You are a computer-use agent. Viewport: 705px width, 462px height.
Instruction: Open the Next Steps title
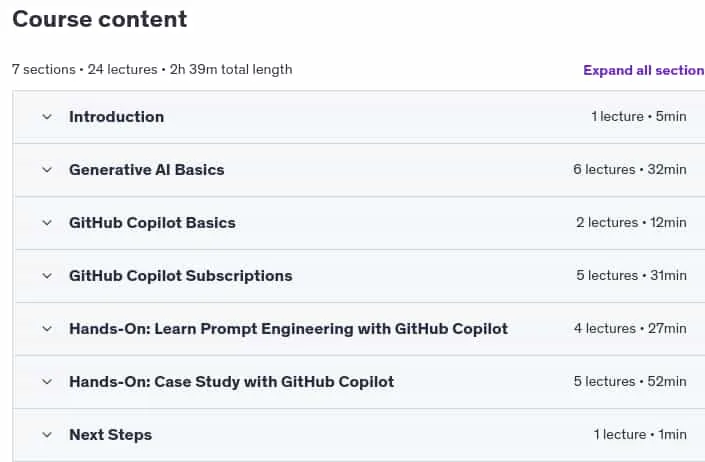tap(111, 435)
